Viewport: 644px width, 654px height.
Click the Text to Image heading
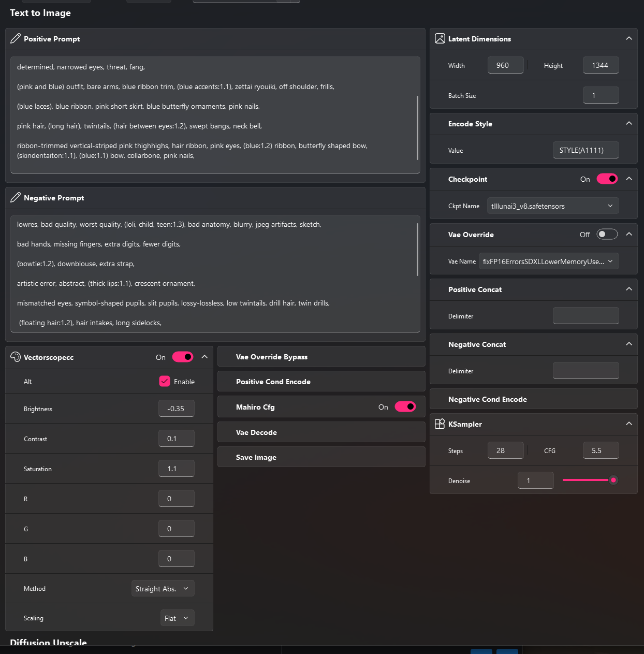(40, 13)
